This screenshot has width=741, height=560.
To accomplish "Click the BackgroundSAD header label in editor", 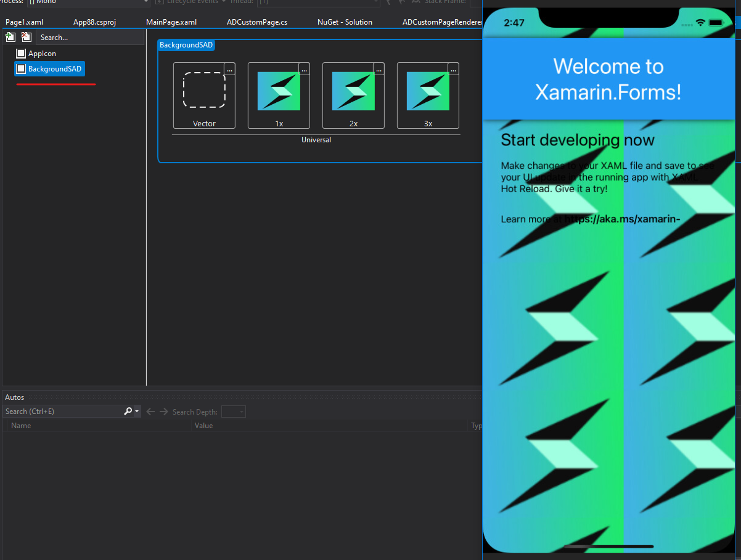I will point(186,45).
